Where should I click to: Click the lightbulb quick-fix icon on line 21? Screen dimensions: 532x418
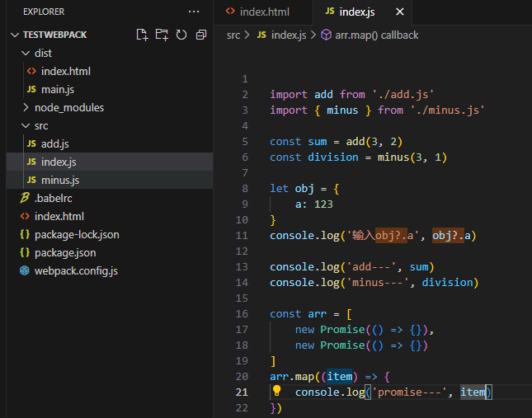277,391
